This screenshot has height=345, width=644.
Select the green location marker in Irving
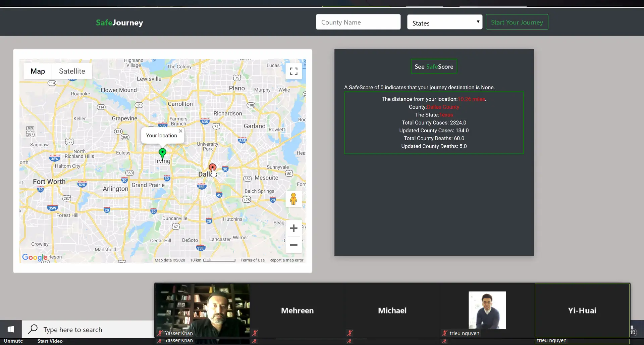tap(162, 153)
